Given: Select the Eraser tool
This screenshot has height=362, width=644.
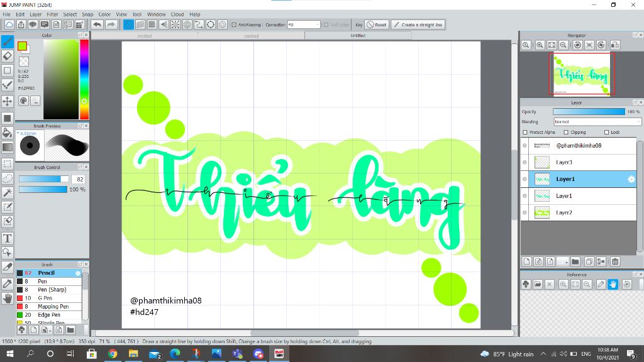Looking at the screenshot, I should [8, 56].
